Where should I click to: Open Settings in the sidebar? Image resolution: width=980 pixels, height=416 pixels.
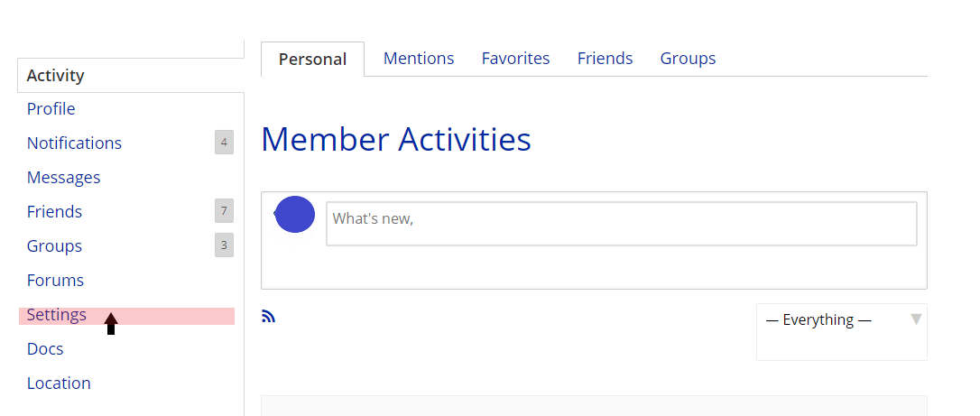(57, 315)
